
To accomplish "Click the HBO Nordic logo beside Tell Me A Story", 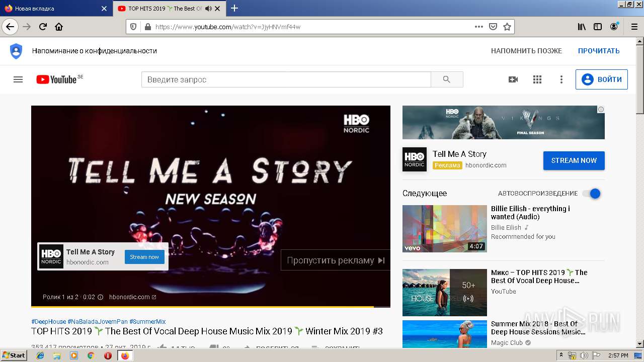I will 415,159.
